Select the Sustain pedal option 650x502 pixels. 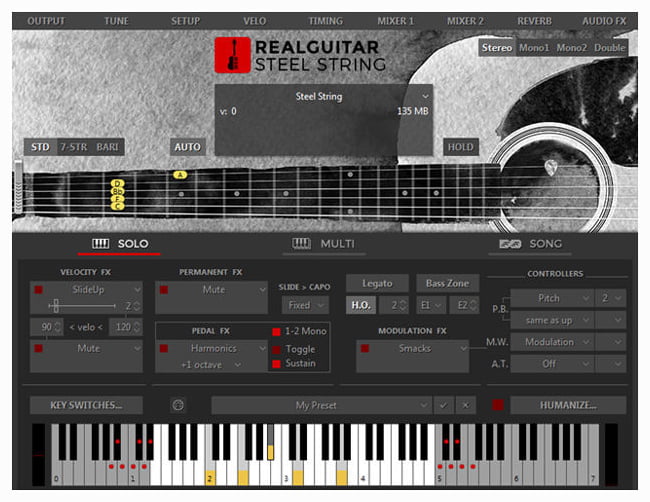point(276,364)
